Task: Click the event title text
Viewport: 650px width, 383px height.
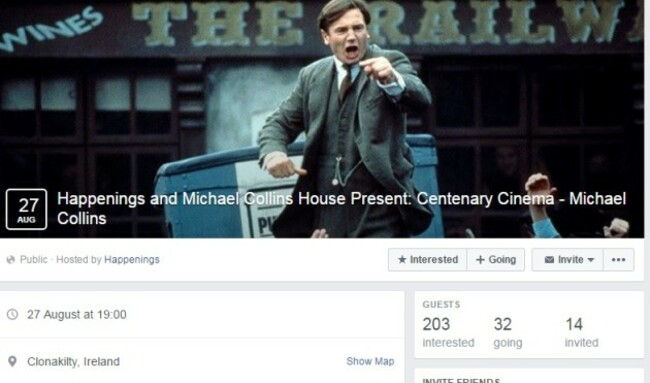Action: point(342,208)
